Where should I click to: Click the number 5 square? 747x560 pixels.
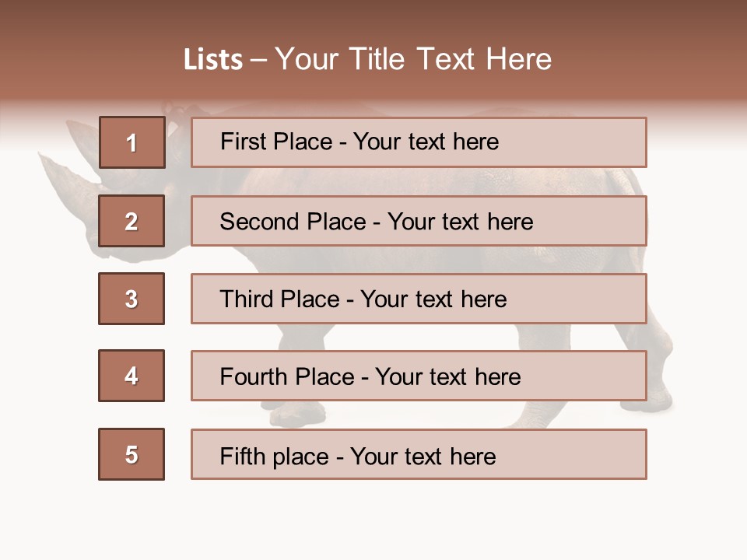click(x=132, y=454)
